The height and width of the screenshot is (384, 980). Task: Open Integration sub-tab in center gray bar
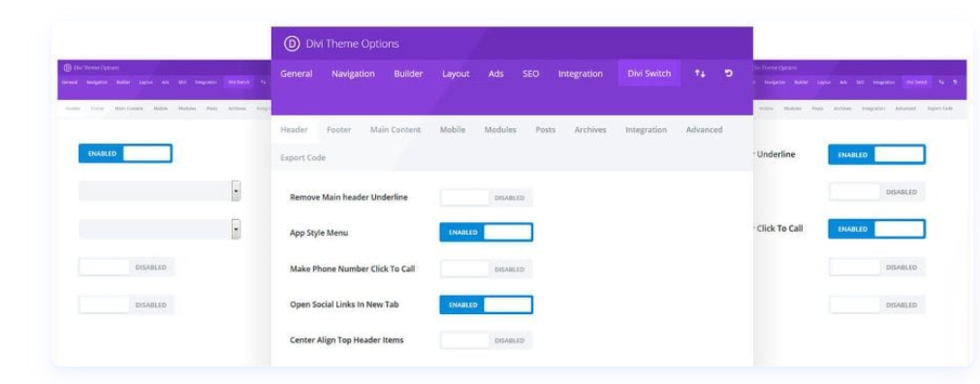646,130
